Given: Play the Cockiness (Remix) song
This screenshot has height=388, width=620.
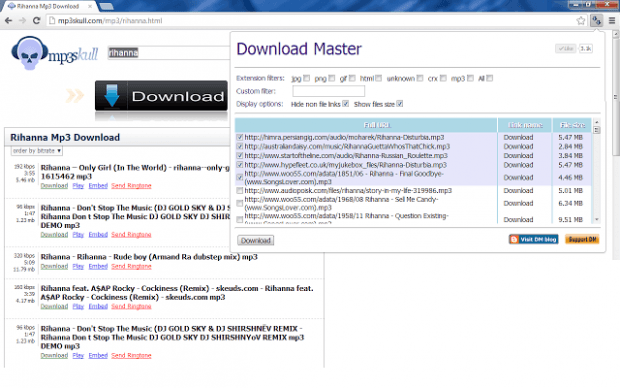Looking at the screenshot, I should click(x=78, y=306).
